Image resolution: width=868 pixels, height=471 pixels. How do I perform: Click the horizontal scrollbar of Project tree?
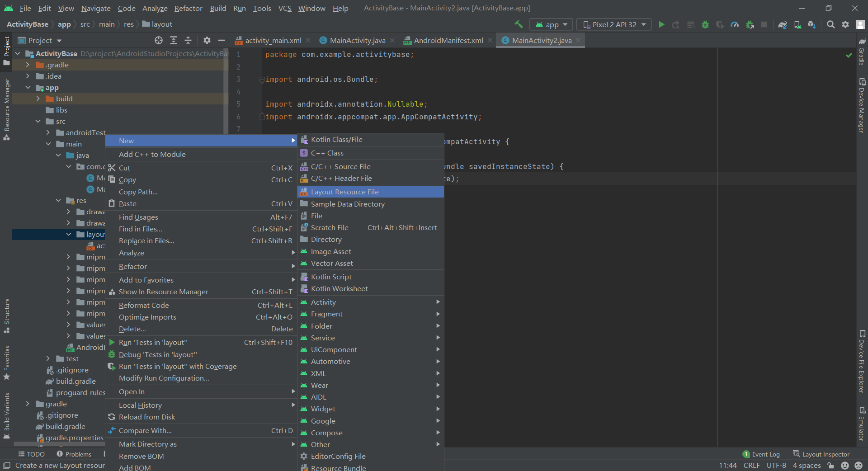click(59, 445)
